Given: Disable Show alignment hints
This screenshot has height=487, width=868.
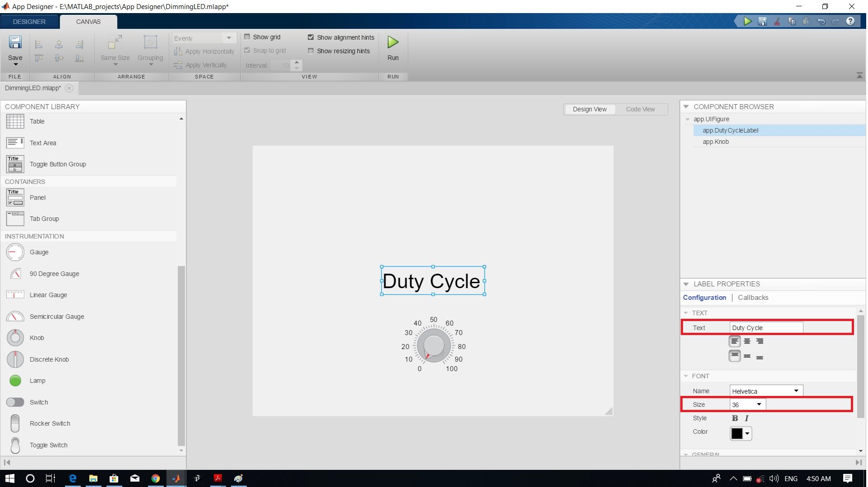Looking at the screenshot, I should [x=310, y=37].
